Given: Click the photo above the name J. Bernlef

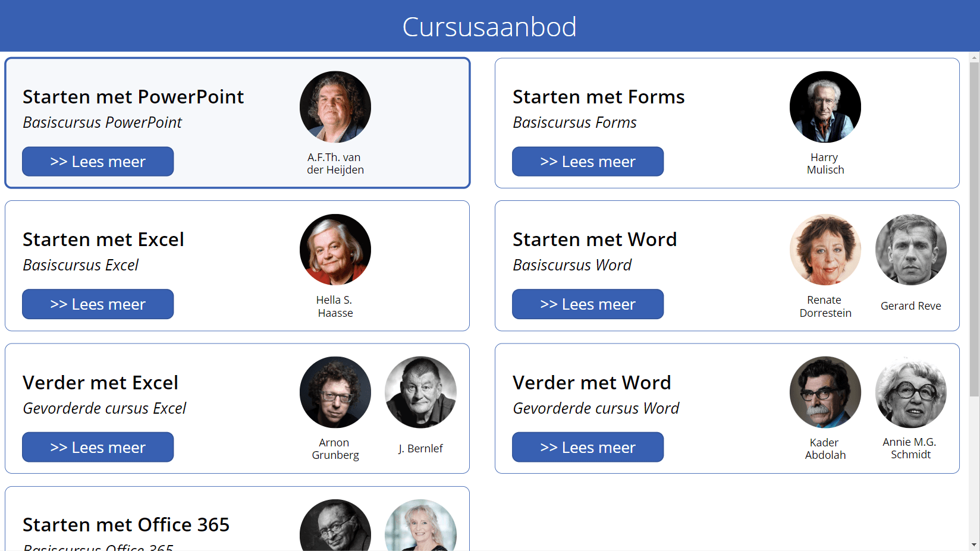Looking at the screenshot, I should 421,392.
